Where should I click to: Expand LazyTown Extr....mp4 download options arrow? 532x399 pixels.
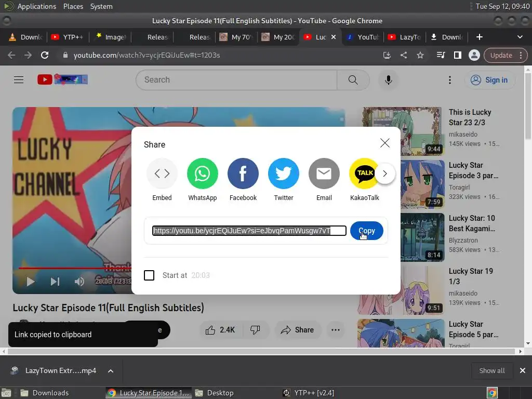coord(111,371)
